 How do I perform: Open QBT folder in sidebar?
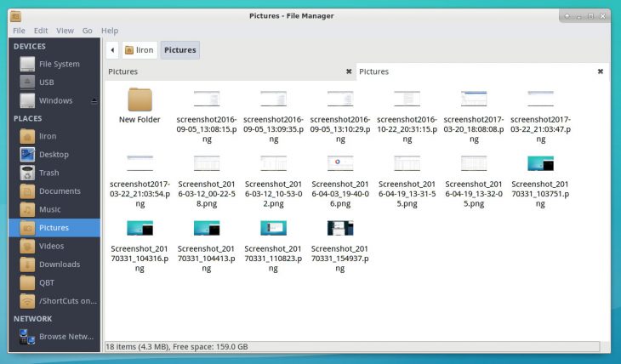coord(54,282)
